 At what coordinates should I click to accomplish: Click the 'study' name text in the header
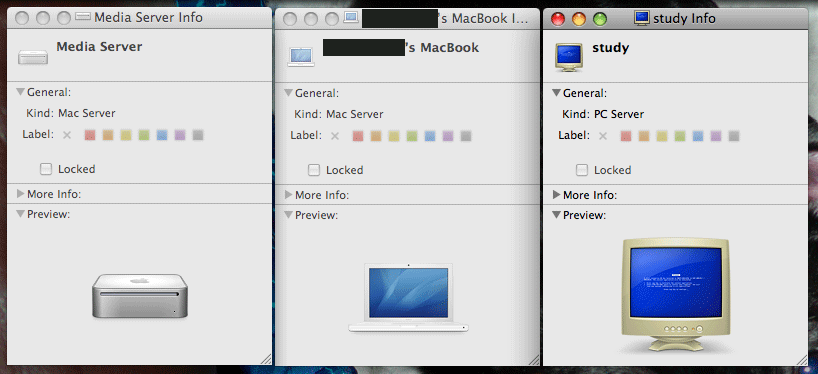tap(610, 48)
